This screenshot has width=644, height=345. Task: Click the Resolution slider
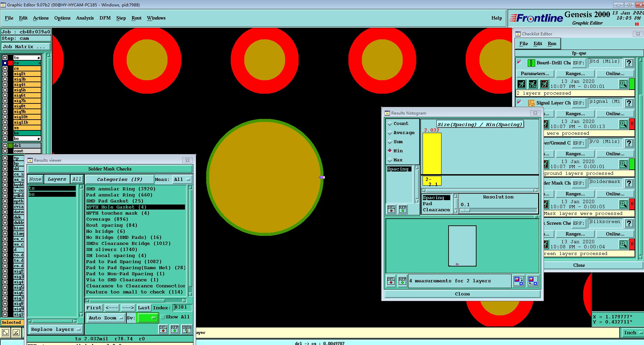pos(498,210)
